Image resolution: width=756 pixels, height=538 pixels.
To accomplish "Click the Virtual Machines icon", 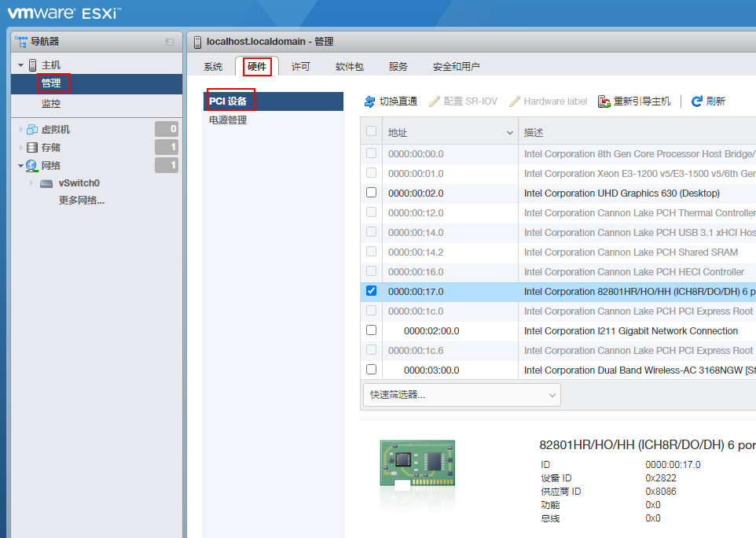I will pyautogui.click(x=32, y=129).
